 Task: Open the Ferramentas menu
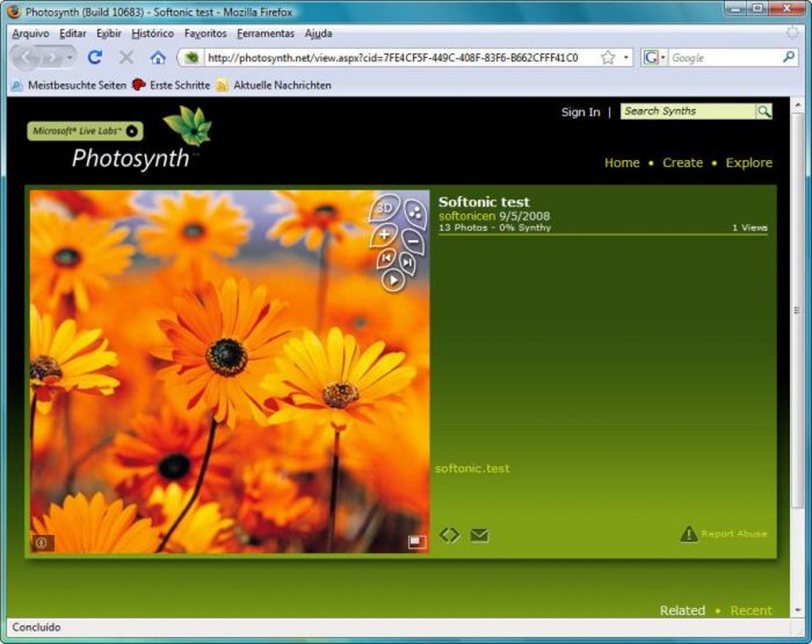point(266,33)
